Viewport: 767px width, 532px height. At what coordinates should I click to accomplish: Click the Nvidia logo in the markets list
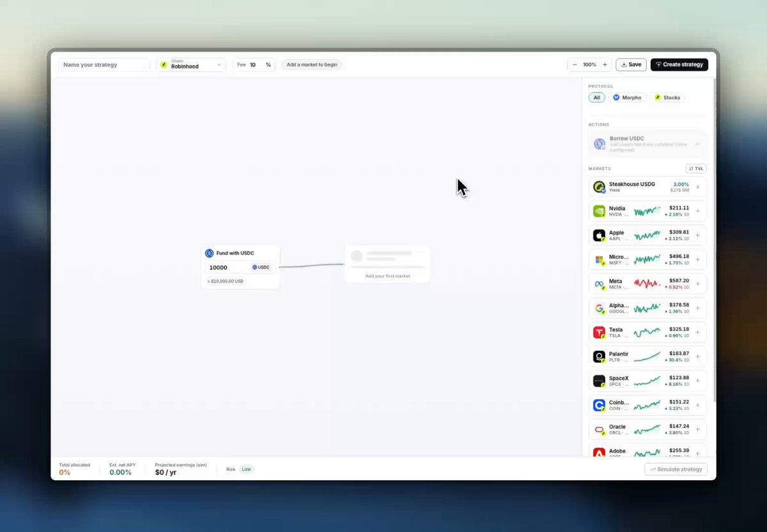click(x=599, y=211)
